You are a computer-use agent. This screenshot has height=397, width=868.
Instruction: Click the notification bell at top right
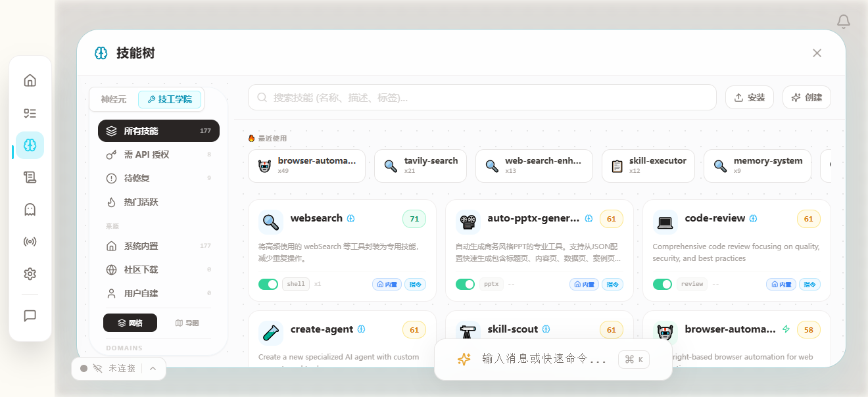pyautogui.click(x=843, y=22)
